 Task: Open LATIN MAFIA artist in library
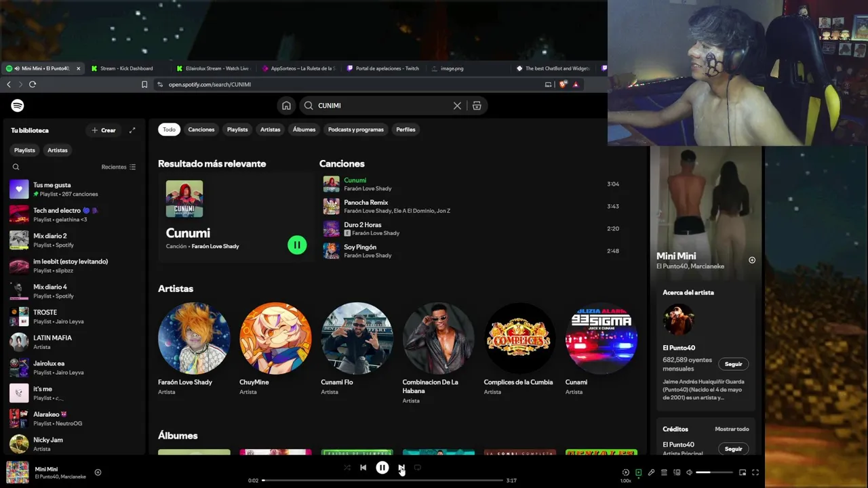[x=73, y=342]
